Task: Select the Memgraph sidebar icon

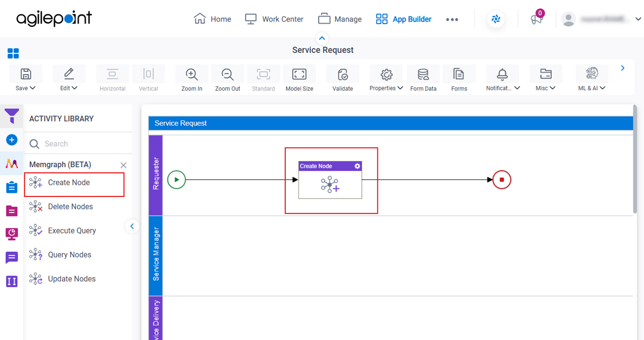Action: coord(12,164)
